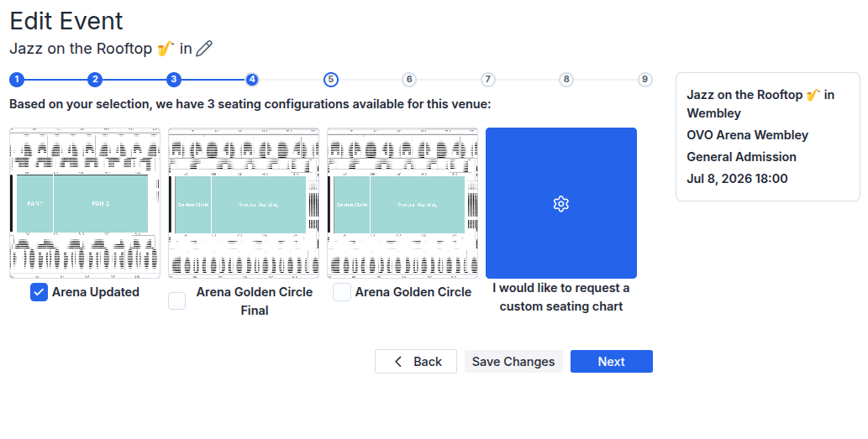The width and height of the screenshot is (868, 439).
Task: Open the Arena Golden Circle Final map thumbnail
Action: pos(244,203)
